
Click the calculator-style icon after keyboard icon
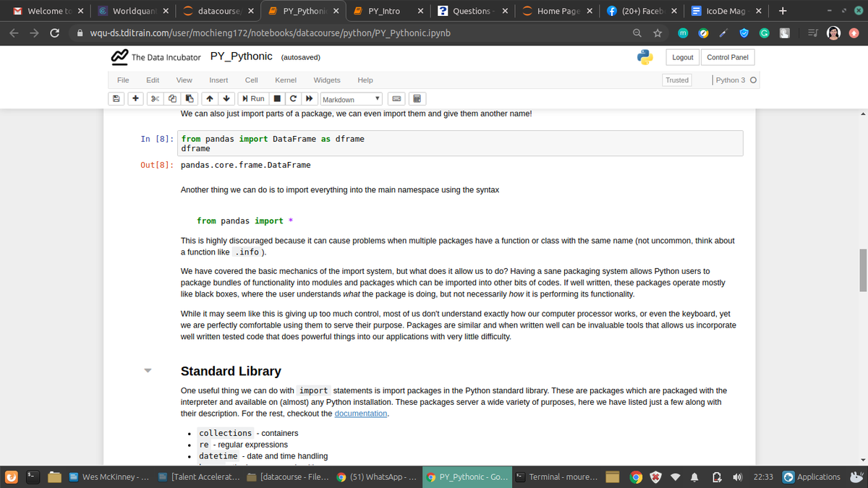418,99
